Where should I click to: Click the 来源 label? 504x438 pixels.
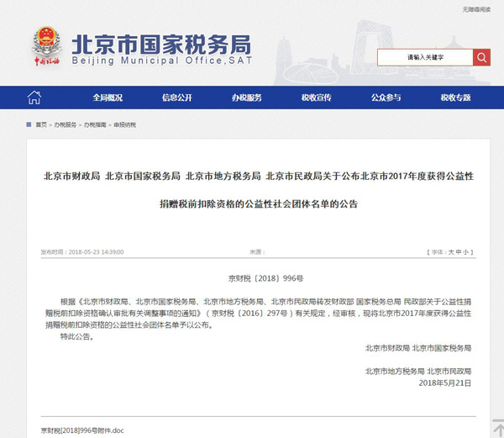258,252
